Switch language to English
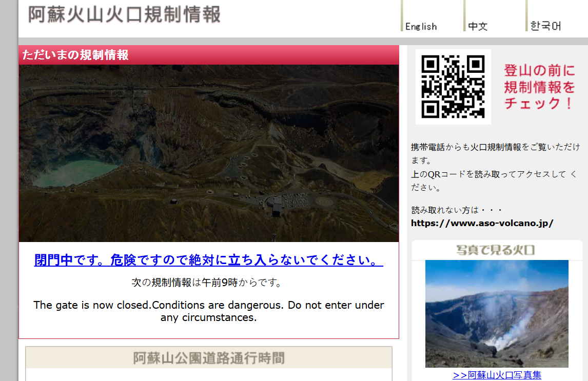588x381 pixels. coord(421,26)
